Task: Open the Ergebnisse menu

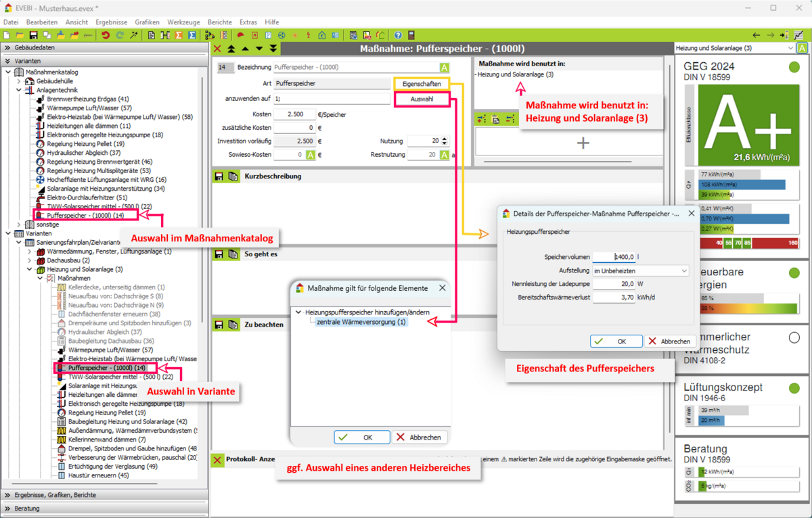Action: click(x=111, y=22)
